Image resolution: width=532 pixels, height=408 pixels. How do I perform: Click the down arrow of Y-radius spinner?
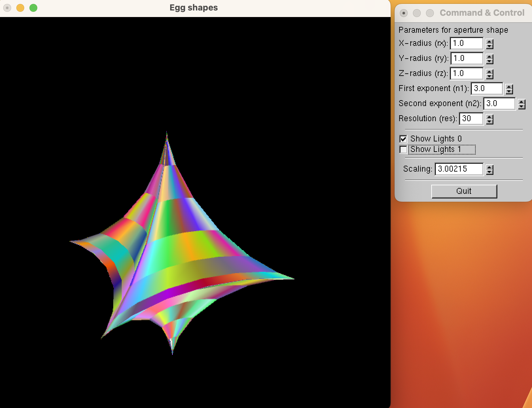pyautogui.click(x=489, y=61)
